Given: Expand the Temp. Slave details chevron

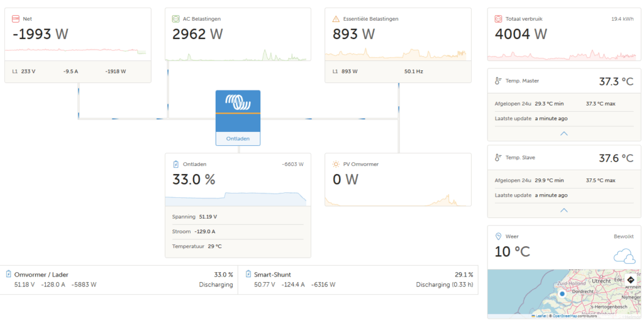Looking at the screenshot, I should point(563,210).
